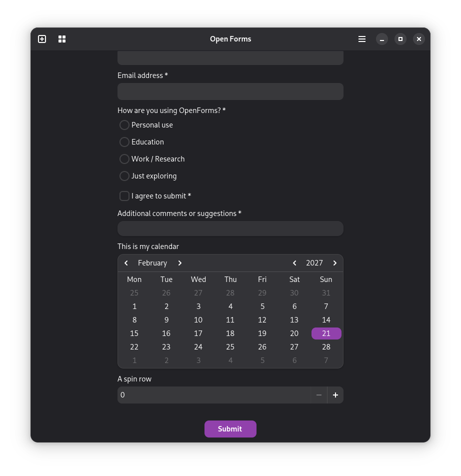461x476 pixels.
Task: Open the February month selector
Action: [152, 262]
